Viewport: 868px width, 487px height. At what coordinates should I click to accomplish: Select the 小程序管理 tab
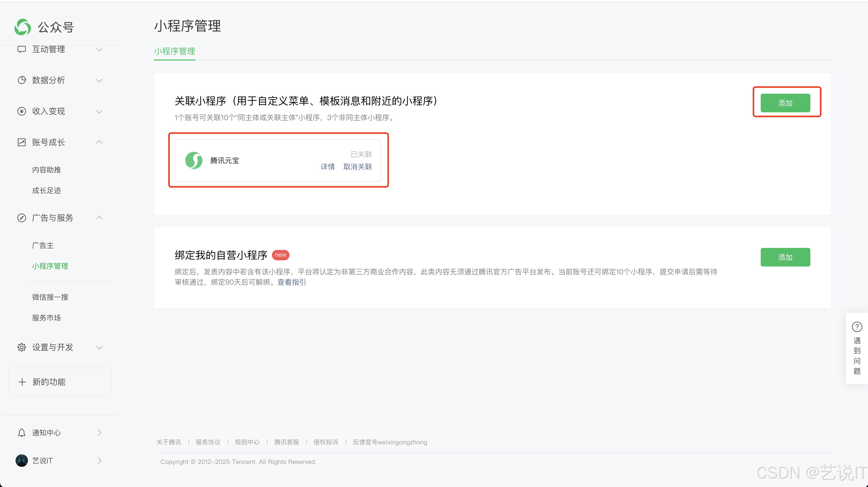[174, 51]
